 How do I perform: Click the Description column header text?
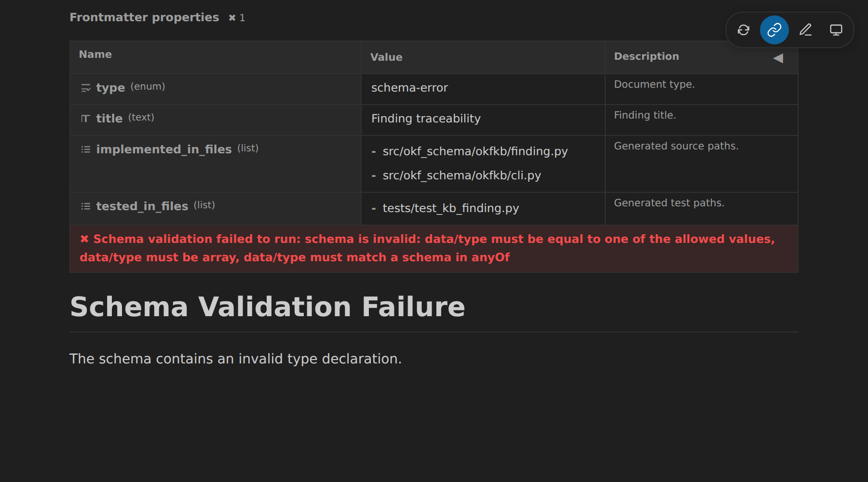(646, 56)
